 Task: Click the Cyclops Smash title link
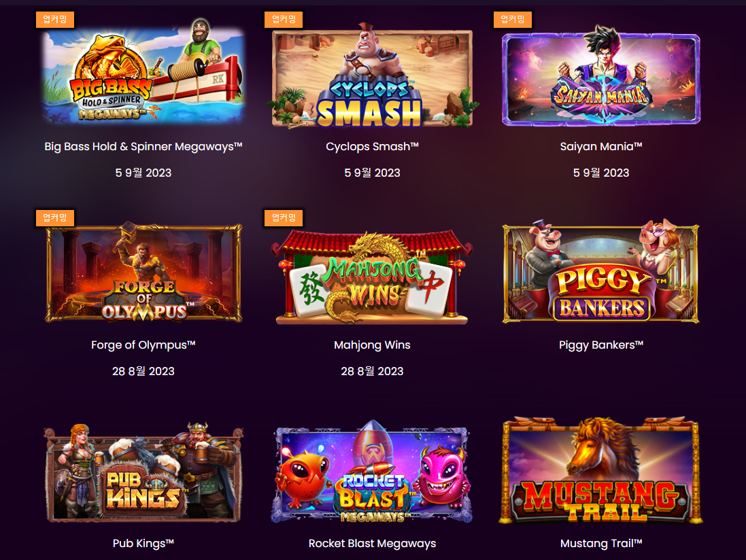(x=372, y=146)
